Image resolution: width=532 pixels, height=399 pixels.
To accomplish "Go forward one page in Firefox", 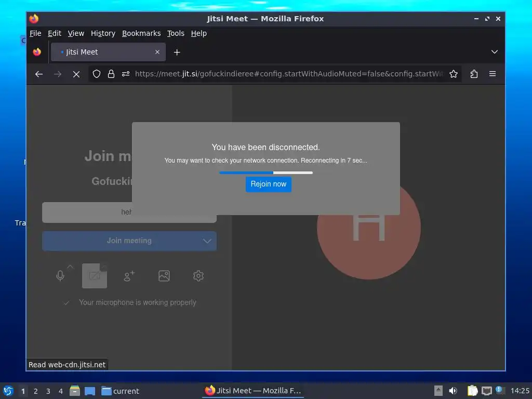I will 58,74.
